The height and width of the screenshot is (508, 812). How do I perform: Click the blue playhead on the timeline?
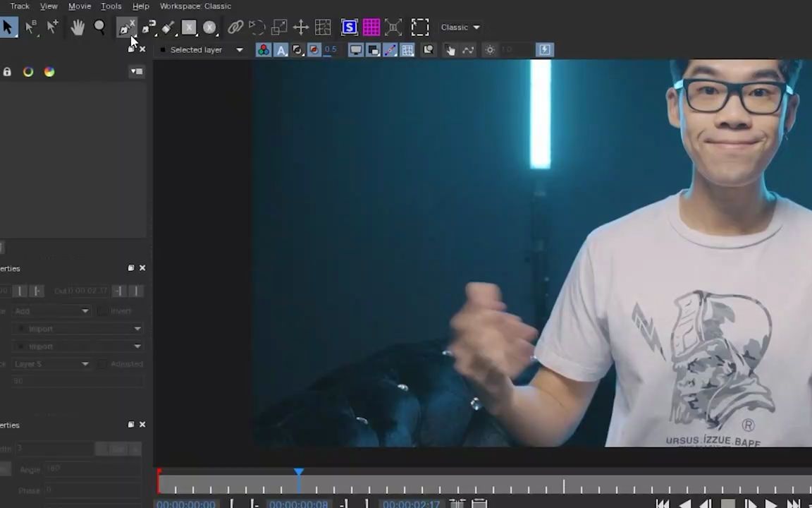(x=299, y=473)
